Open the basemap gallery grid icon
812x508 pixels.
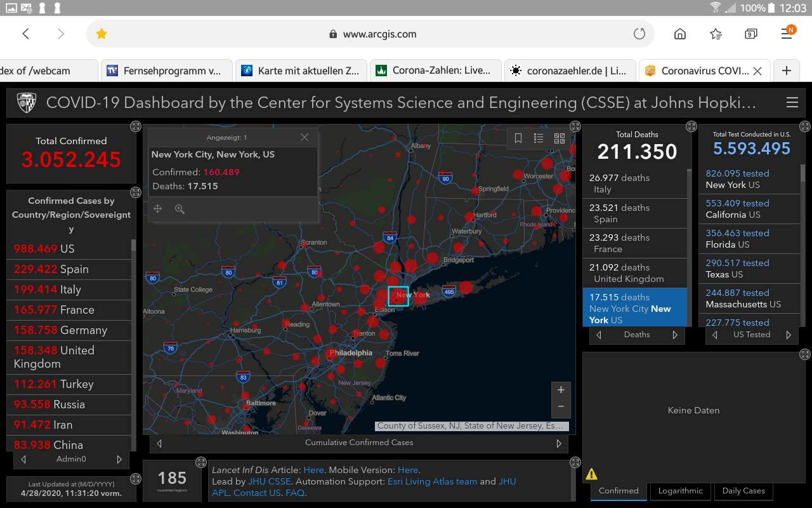click(560, 138)
